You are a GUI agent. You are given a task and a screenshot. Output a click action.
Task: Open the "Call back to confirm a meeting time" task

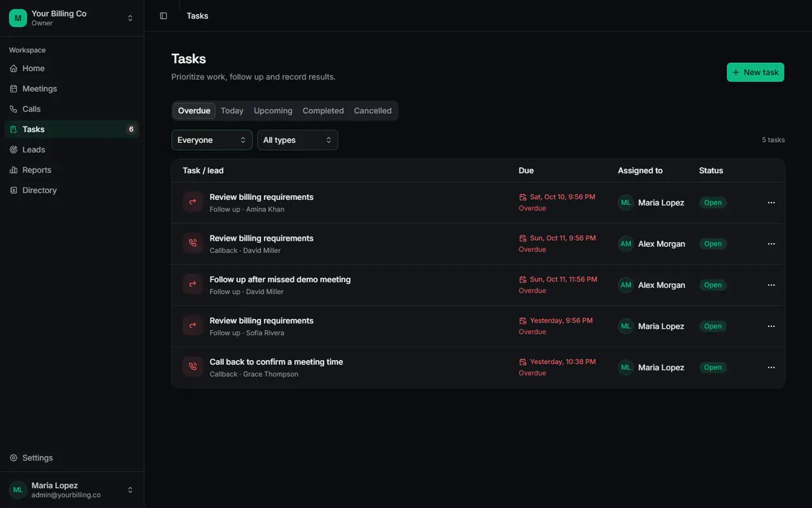277,362
